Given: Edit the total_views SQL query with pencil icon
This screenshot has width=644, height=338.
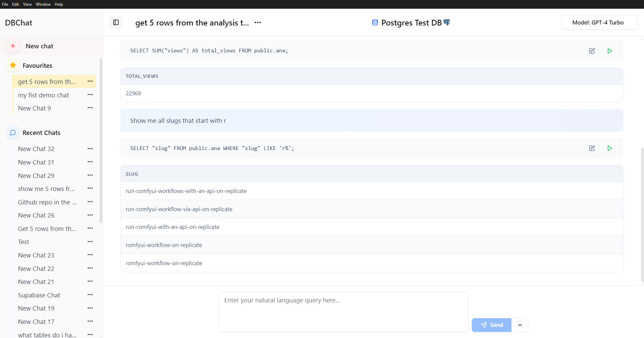Looking at the screenshot, I should point(592,51).
